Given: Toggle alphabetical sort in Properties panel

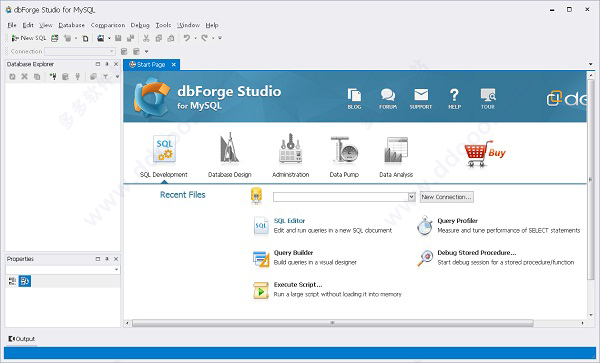Looking at the screenshot, I should pos(25,281).
